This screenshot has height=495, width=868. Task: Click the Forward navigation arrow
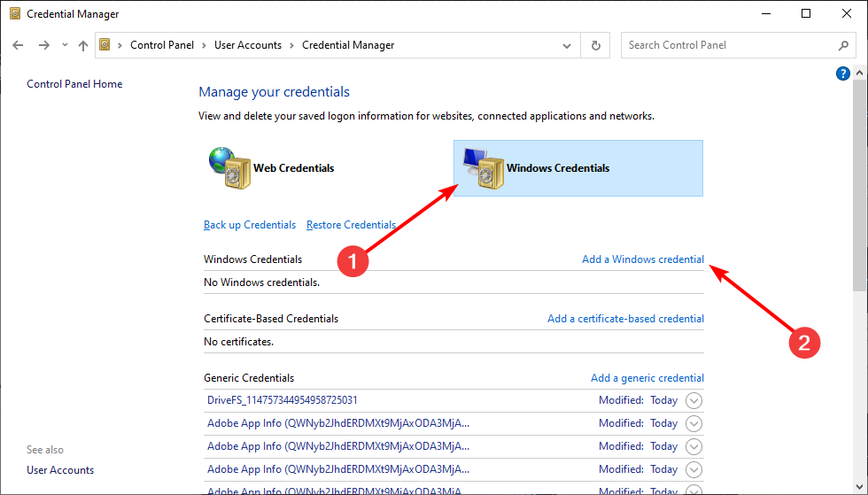(x=43, y=45)
